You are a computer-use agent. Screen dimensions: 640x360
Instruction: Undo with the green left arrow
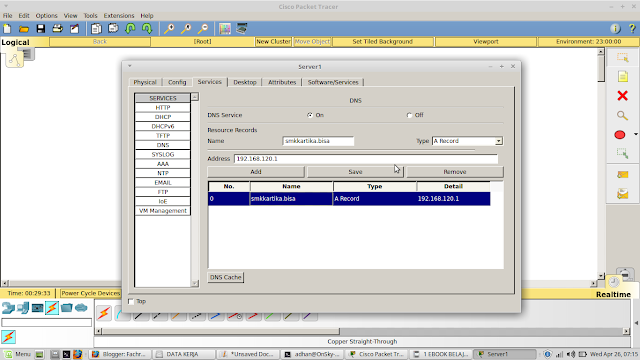130,29
